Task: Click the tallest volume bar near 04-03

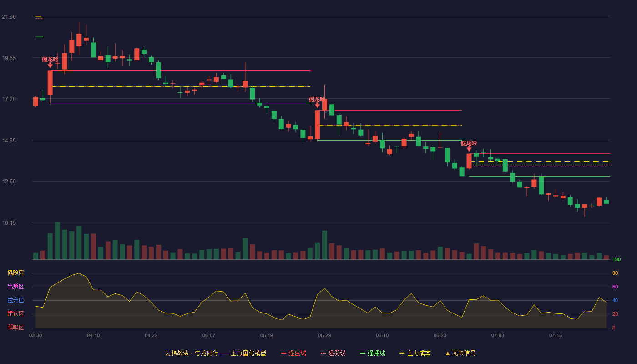Action: (x=57, y=241)
